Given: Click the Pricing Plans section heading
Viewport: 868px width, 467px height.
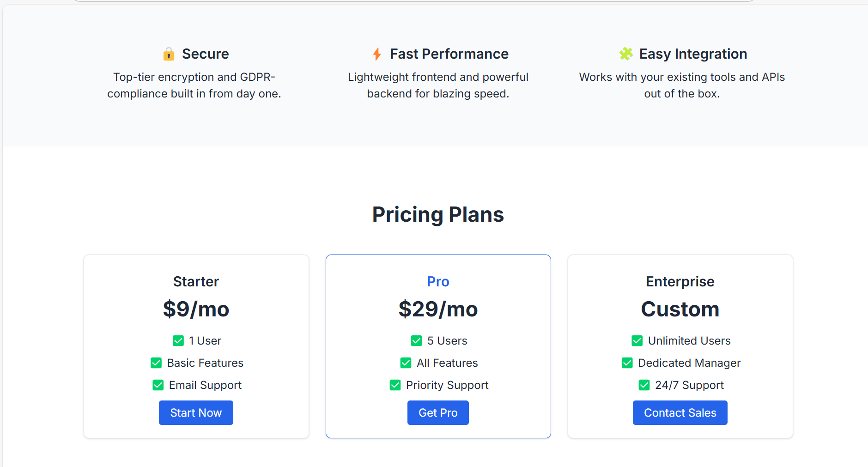Looking at the screenshot, I should (x=438, y=214).
